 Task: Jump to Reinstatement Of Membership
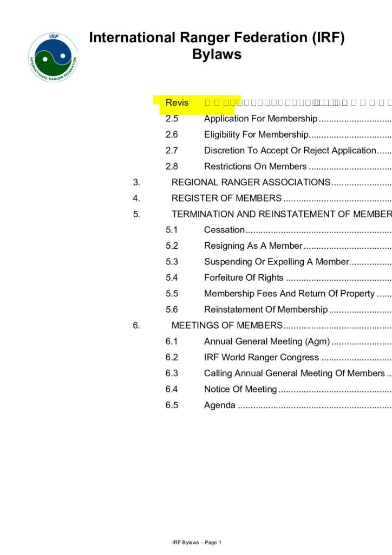265,309
